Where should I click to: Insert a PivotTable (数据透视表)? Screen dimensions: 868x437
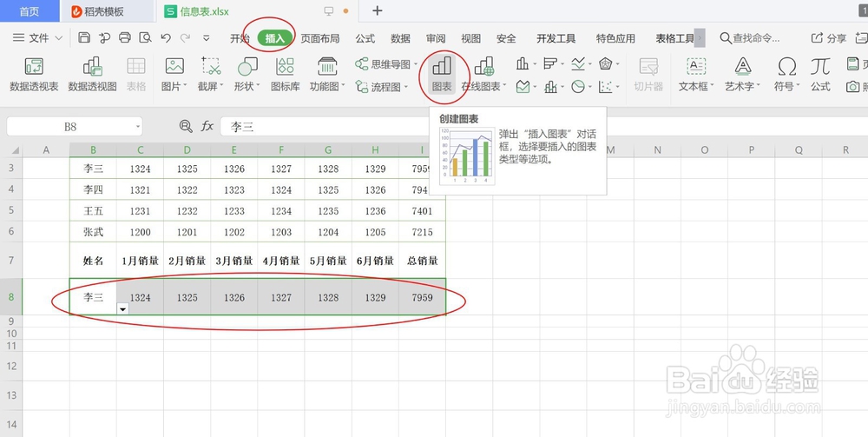(34, 74)
